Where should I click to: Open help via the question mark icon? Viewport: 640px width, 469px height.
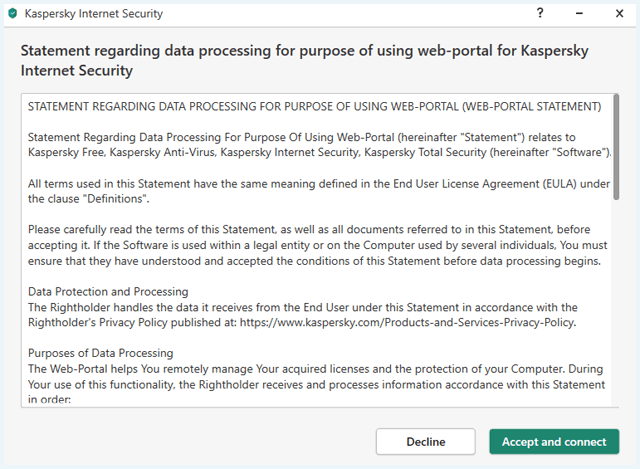(540, 13)
